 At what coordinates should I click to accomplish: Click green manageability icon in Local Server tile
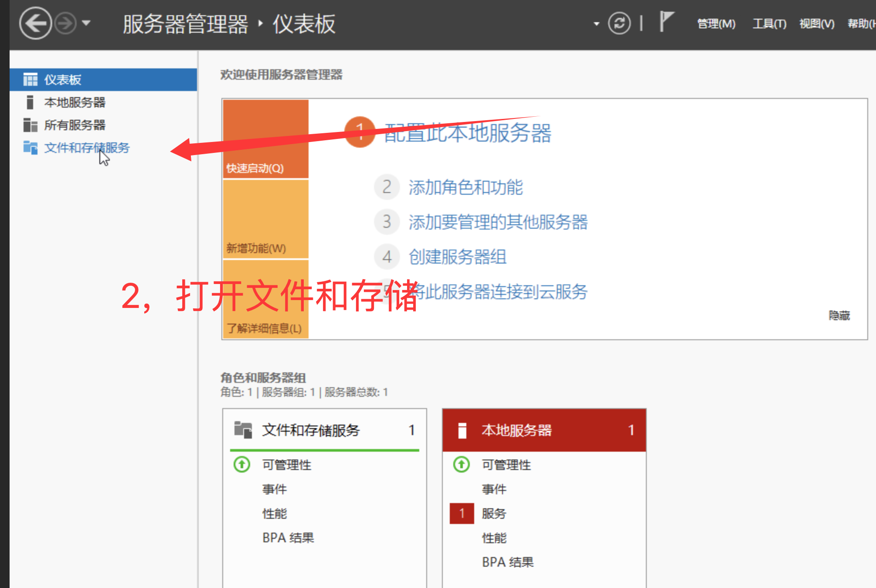pyautogui.click(x=462, y=464)
